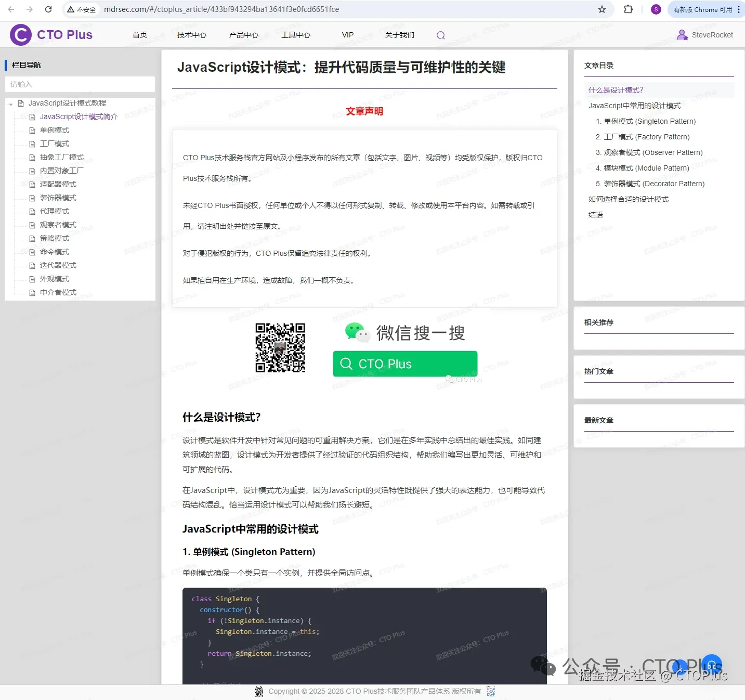The image size is (745, 700).
Task: Click the WeChat QR code image
Action: [280, 348]
